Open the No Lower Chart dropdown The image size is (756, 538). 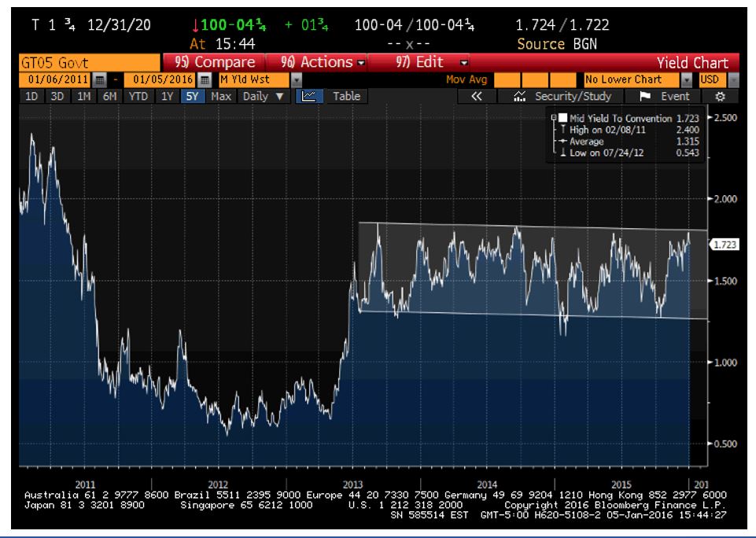(686, 79)
